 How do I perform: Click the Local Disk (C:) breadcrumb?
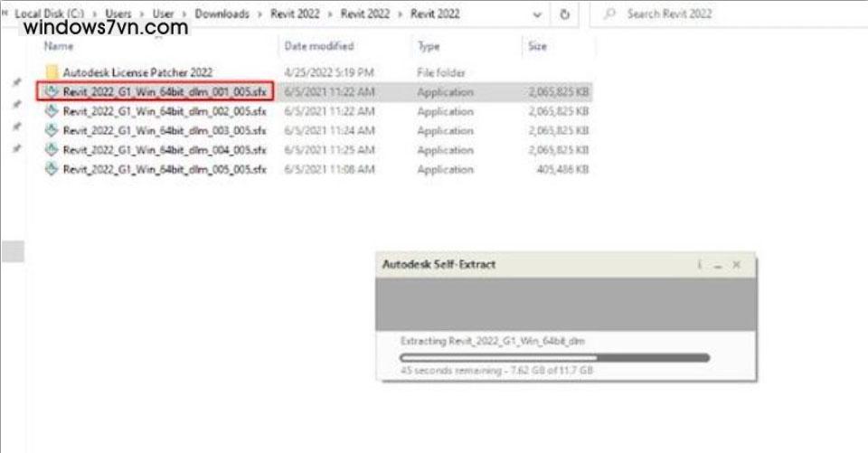pyautogui.click(x=49, y=14)
